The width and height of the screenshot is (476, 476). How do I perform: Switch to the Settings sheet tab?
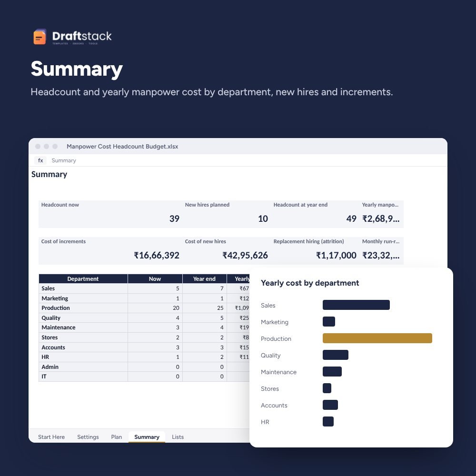click(88, 437)
